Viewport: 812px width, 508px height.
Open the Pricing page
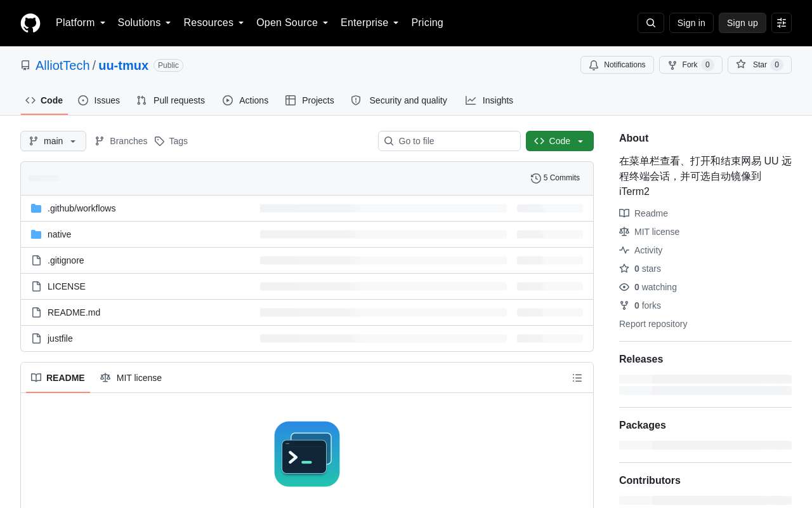pyautogui.click(x=427, y=23)
